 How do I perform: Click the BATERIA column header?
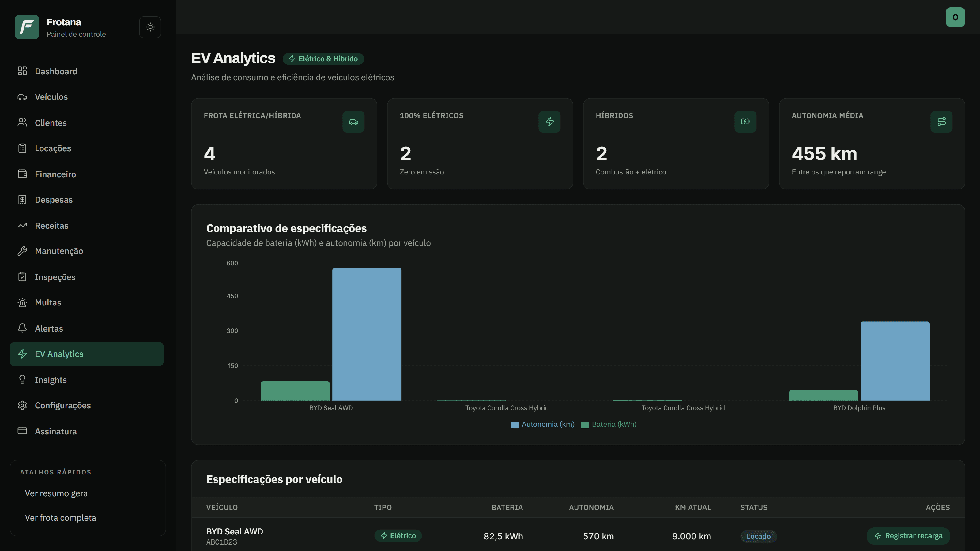pyautogui.click(x=507, y=507)
